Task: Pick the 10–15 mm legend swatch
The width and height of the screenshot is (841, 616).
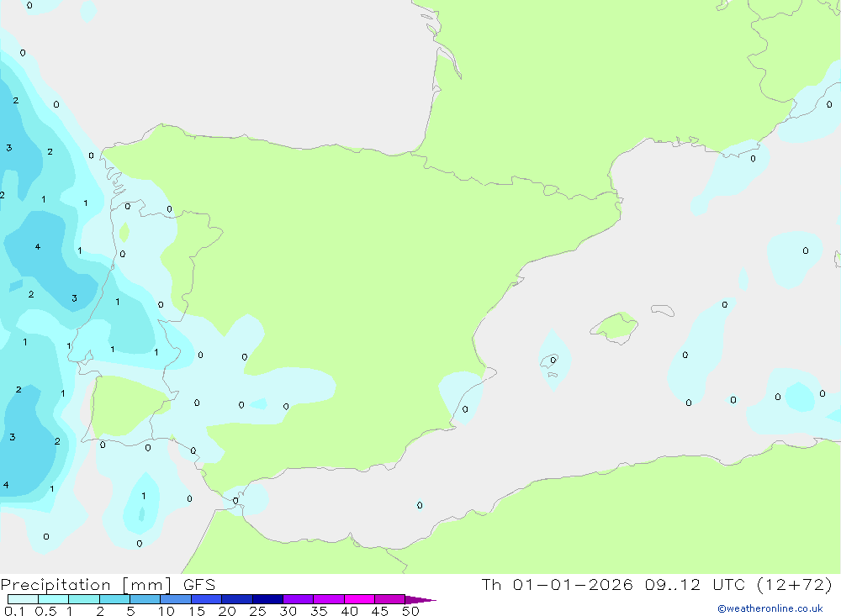Action: pos(176,599)
